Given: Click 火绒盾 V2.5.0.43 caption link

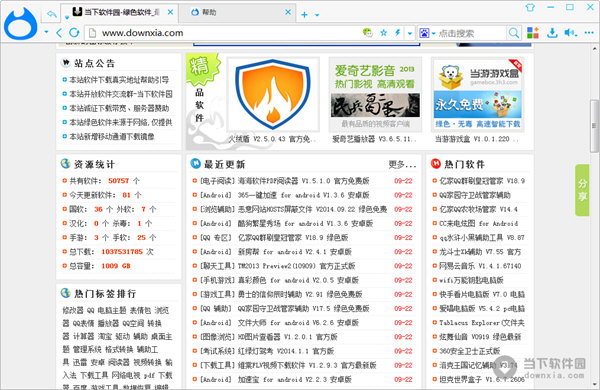Looking at the screenshot, I should coord(272,139).
